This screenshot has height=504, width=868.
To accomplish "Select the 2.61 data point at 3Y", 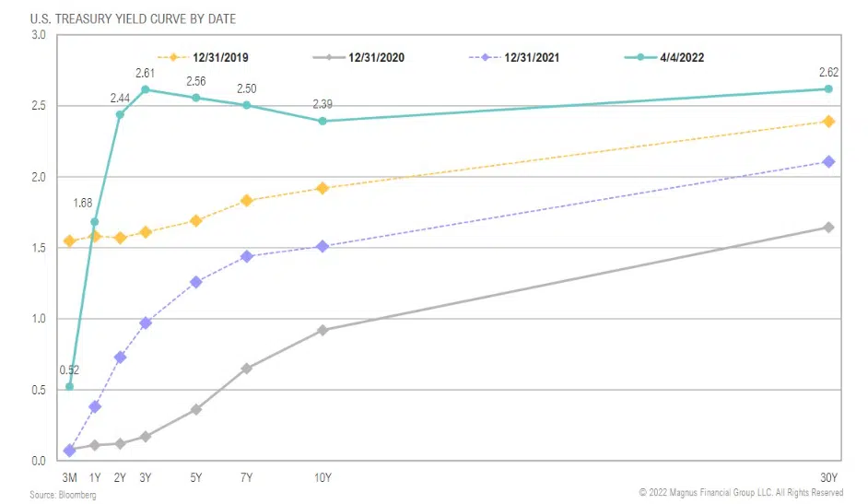I will pyautogui.click(x=146, y=89).
